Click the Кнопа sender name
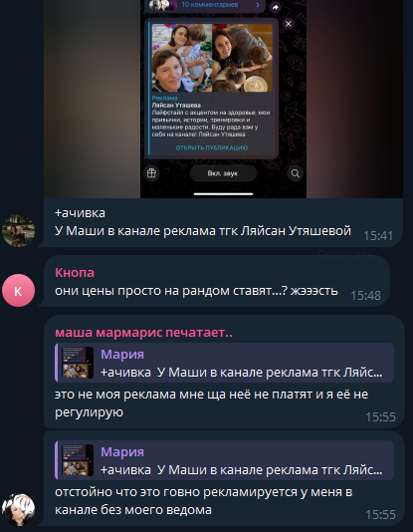The height and width of the screenshot is (532, 413). coord(75,273)
